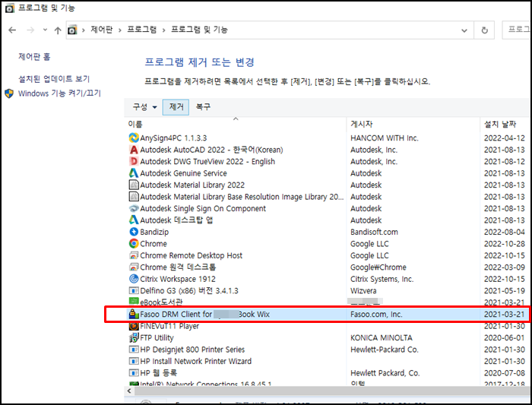The width and height of the screenshot is (532, 405).
Task: Expand breadcrumb arrow after 프로그램
Action: 163,30
